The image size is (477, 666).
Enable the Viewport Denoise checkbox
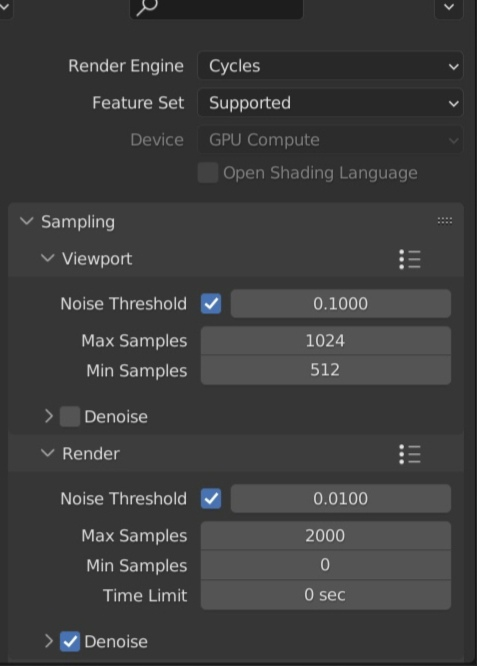coord(70,416)
